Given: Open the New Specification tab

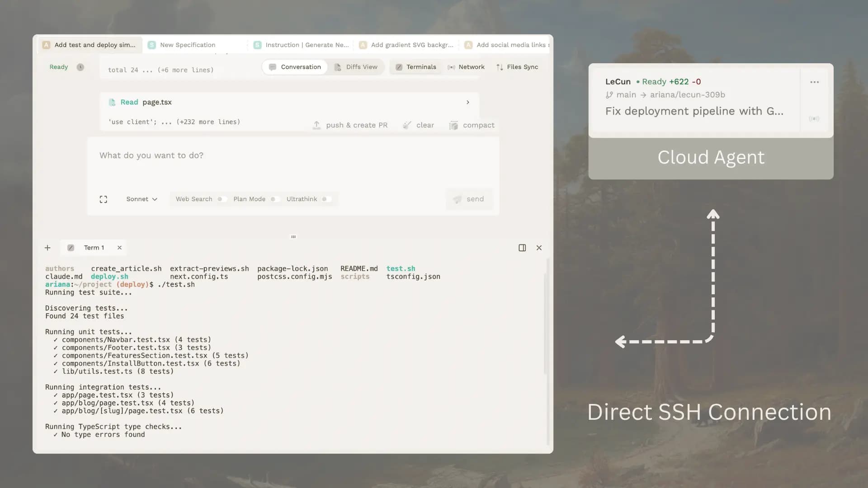Looking at the screenshot, I should click(188, 45).
